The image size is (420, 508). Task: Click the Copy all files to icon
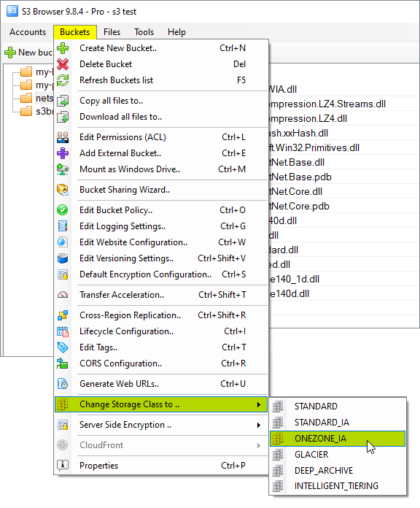tap(63, 101)
